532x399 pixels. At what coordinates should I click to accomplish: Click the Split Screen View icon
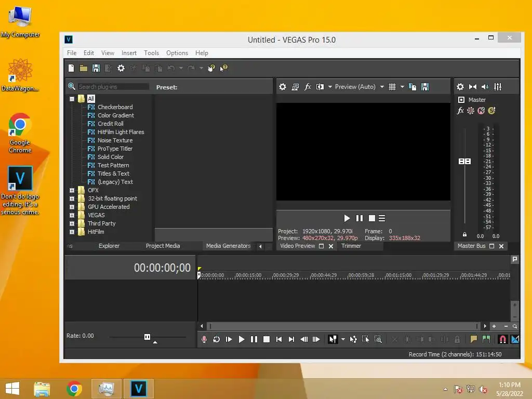(x=320, y=87)
